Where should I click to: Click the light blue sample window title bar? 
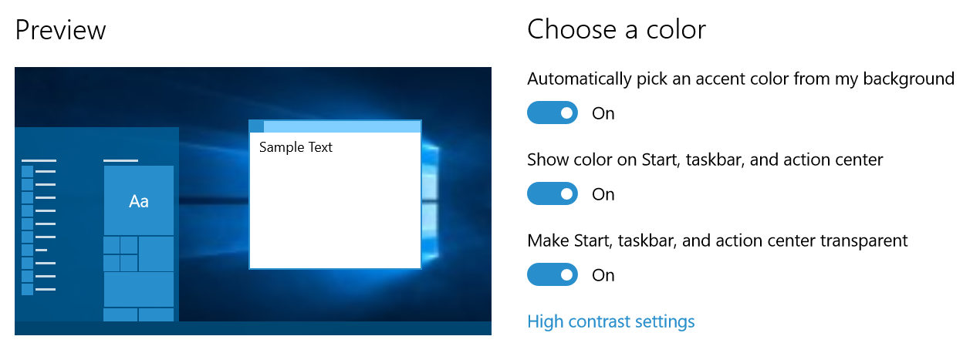342,126
